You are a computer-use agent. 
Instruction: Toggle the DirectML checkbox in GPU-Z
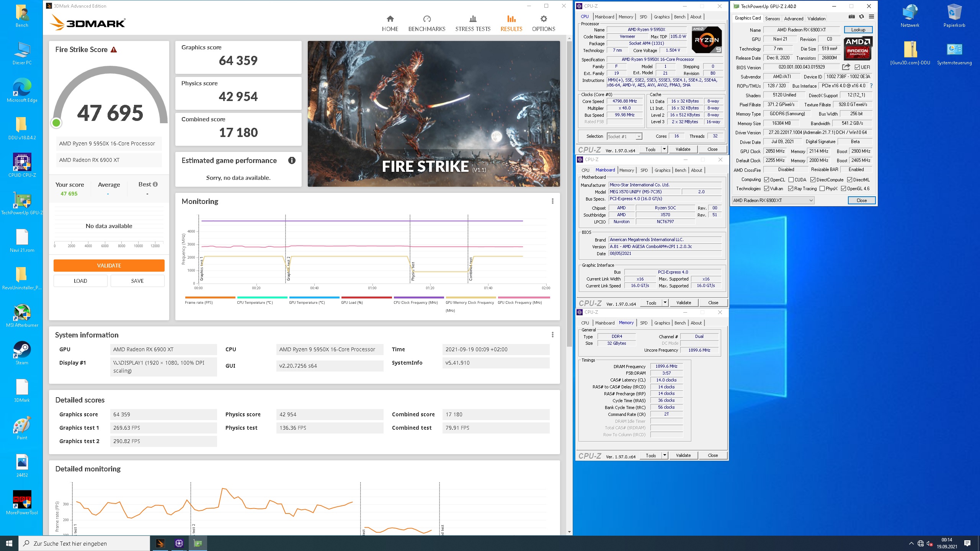point(849,180)
